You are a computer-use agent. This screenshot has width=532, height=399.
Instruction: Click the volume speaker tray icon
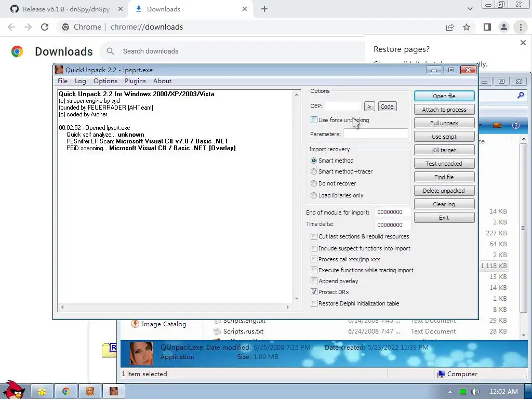pyautogui.click(x=475, y=392)
